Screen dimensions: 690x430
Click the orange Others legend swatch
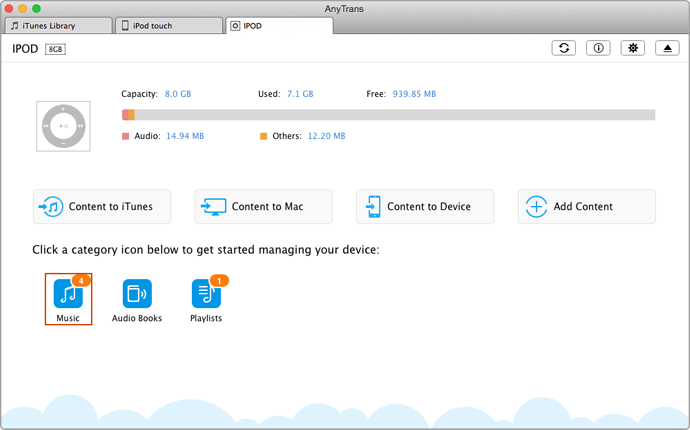(264, 136)
